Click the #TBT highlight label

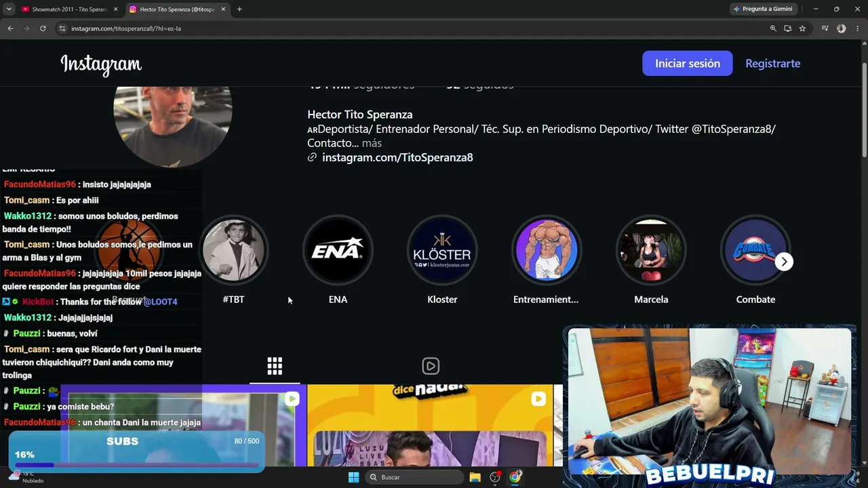coord(233,300)
